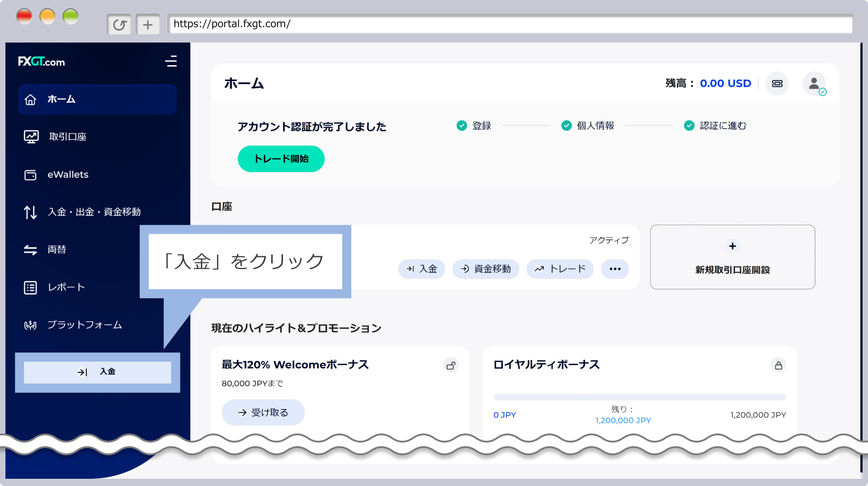
Task: Select the 取引口座 trading accounts icon
Action: pos(30,136)
